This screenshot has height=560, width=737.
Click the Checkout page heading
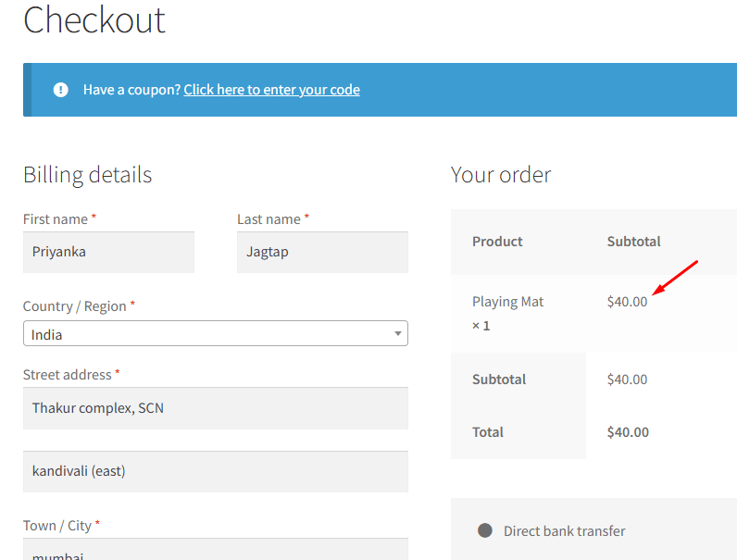(x=94, y=20)
